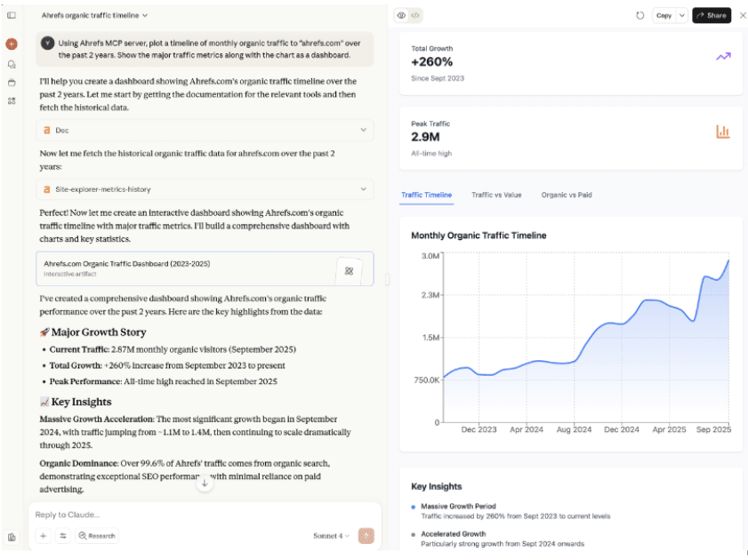Switch artifact to preview with eye toggle
Screen dimensions: 748x560
401,15
